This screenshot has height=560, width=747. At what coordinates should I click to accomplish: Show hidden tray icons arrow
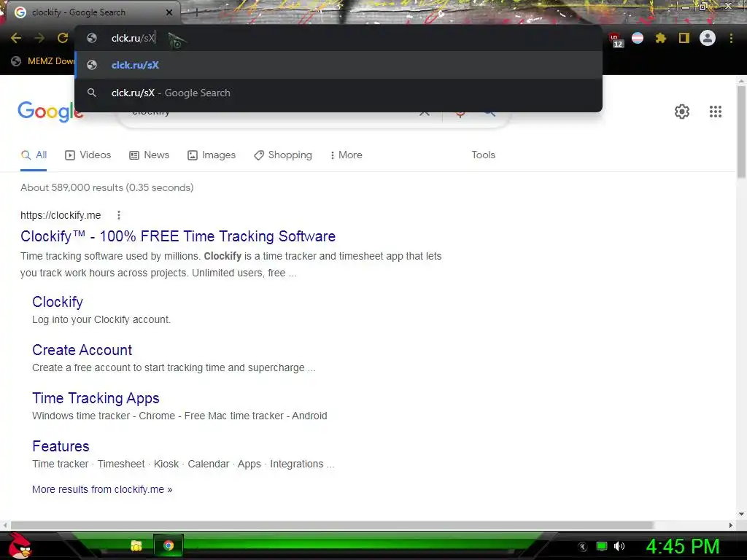coord(583,547)
